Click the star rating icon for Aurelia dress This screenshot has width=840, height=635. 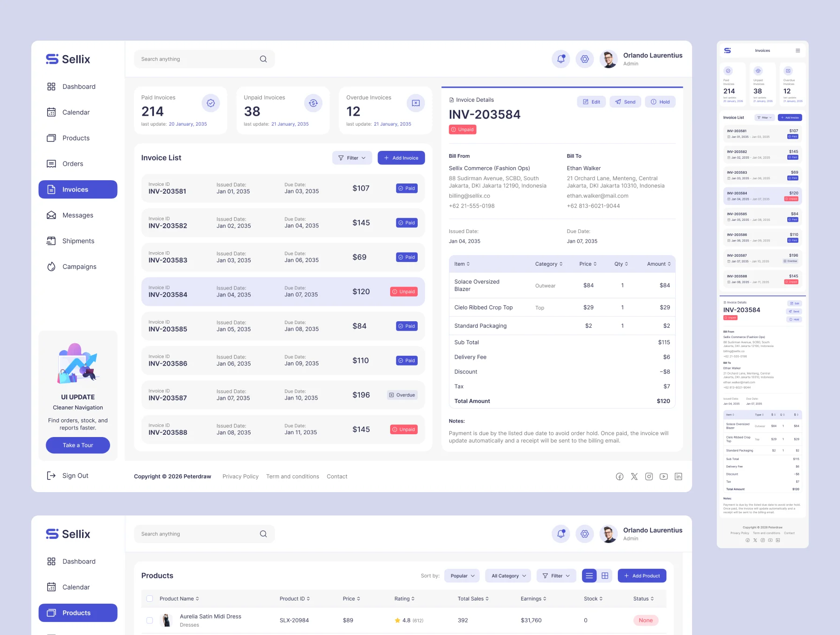(398, 620)
